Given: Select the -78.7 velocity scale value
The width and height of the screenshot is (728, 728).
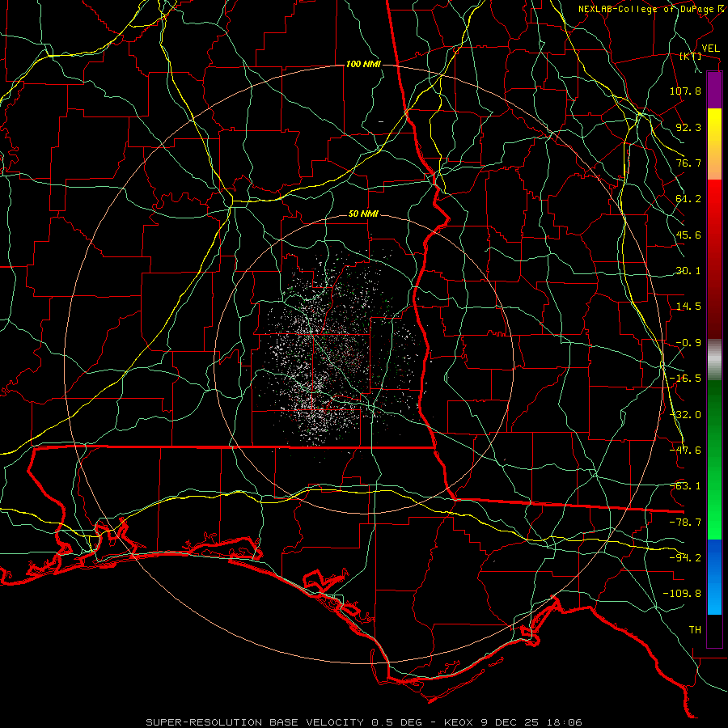Looking at the screenshot, I should tap(685, 523).
